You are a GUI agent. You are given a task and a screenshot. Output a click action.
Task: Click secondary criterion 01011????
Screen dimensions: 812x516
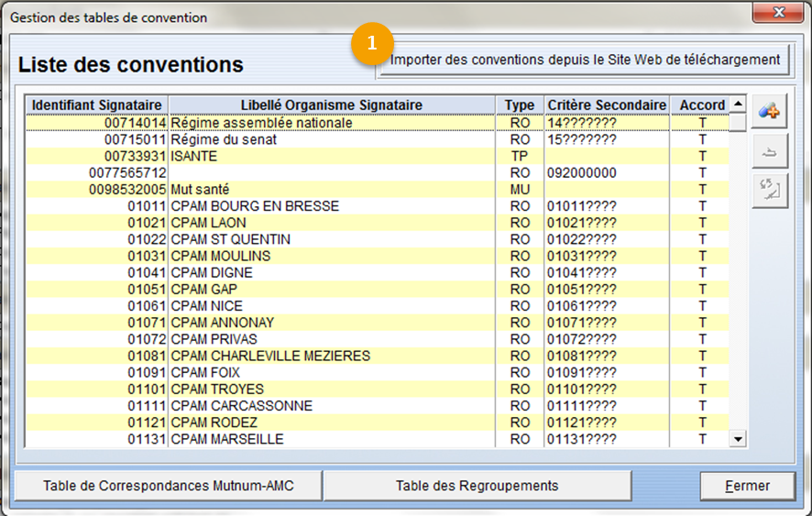coord(607,205)
